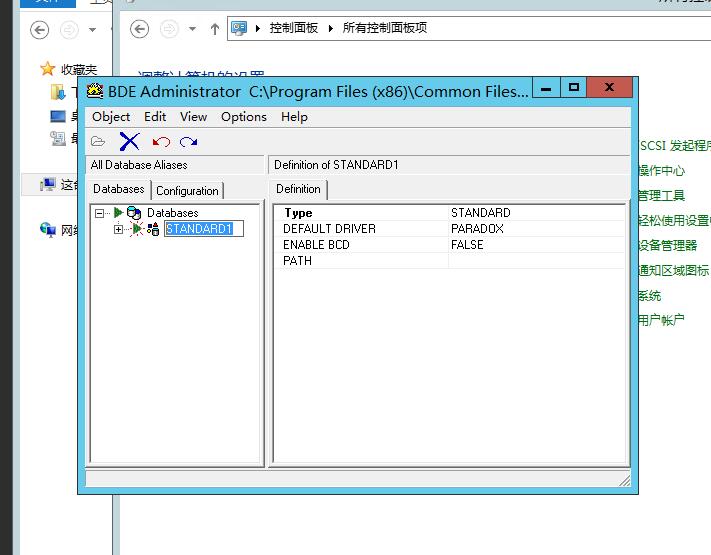Expand the STANDARD1 alias node
This screenshot has width=711, height=555.
118,229
